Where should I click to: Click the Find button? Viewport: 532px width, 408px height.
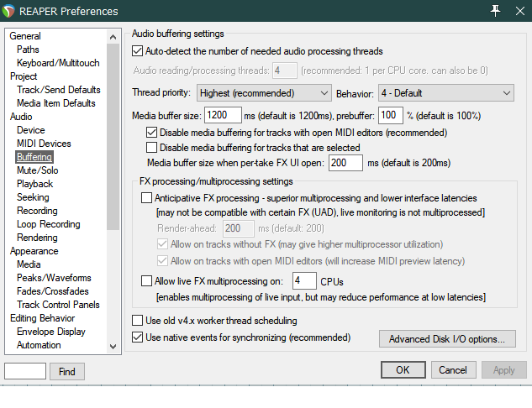coord(67,371)
